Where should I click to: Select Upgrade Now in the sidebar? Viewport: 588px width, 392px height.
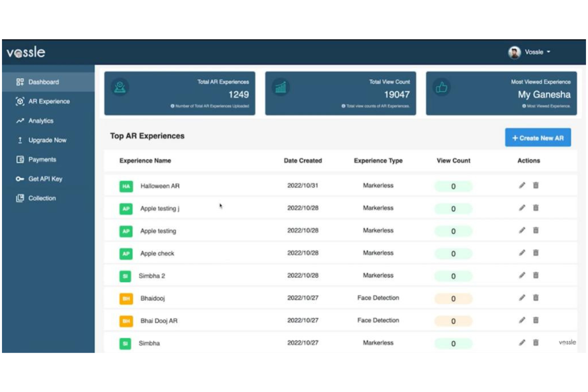(x=47, y=140)
